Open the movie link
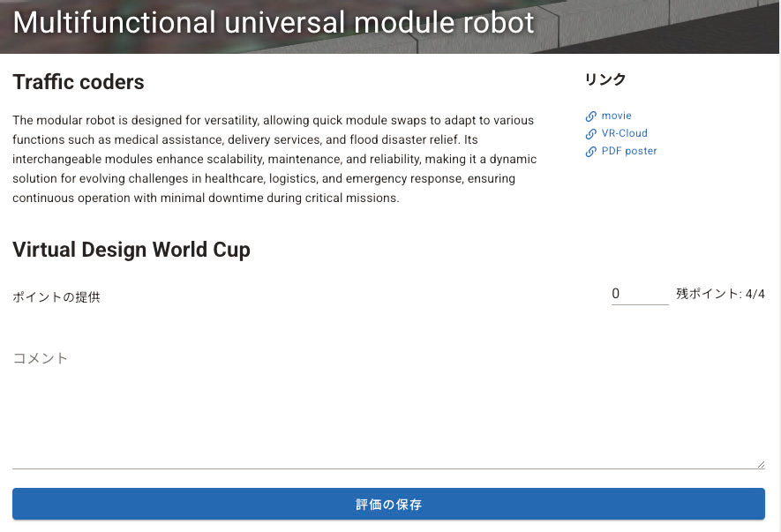Viewport: 781px width, 532px height. click(616, 116)
